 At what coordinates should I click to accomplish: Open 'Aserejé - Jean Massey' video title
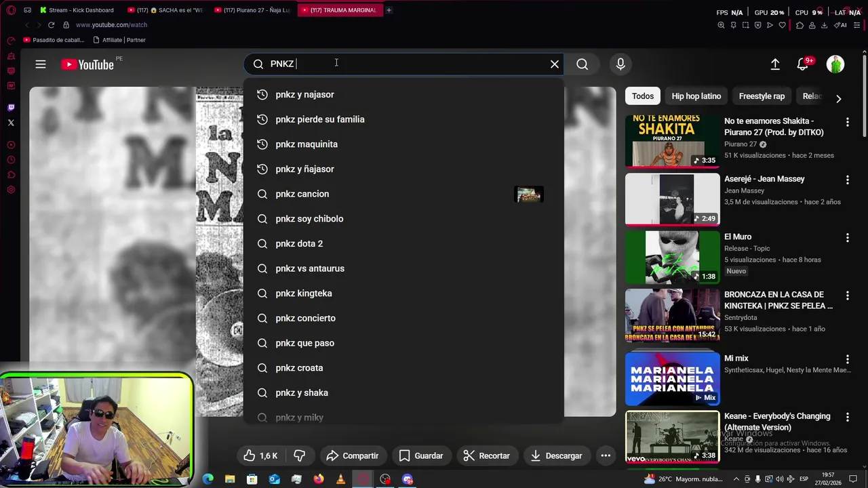pyautogui.click(x=764, y=179)
